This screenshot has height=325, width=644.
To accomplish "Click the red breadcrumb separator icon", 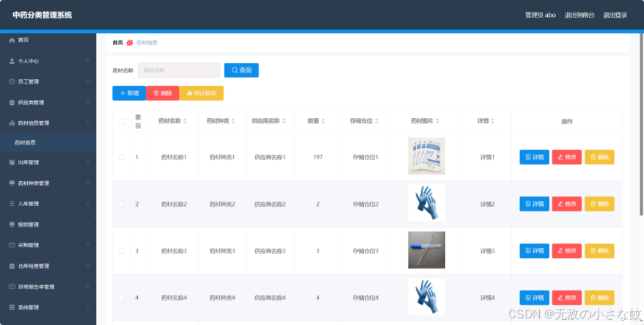I will 130,43.
